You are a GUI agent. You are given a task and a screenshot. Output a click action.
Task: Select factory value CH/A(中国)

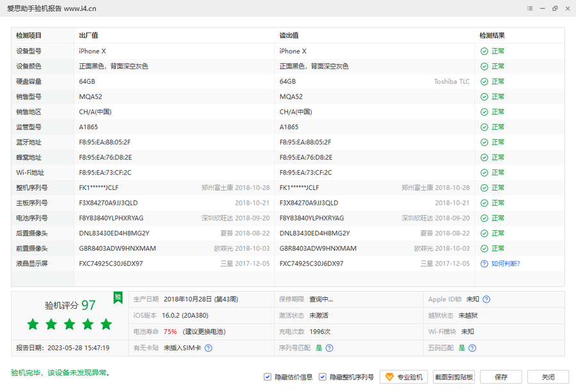(95, 112)
